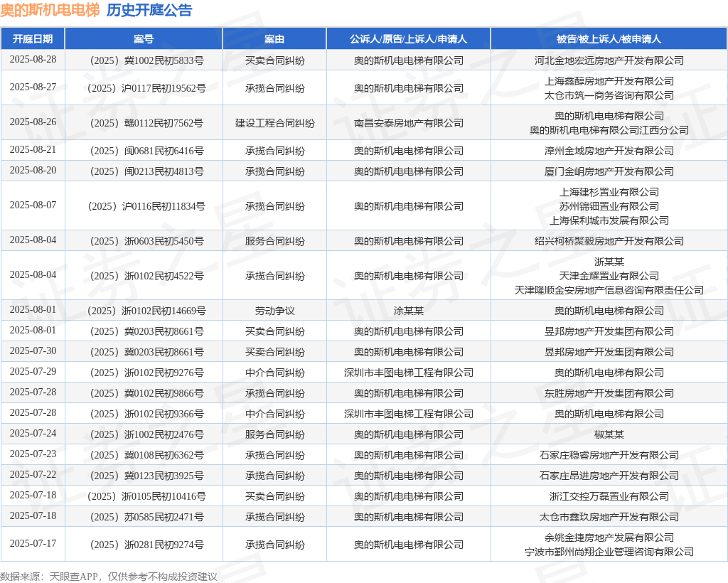The width and height of the screenshot is (728, 583).
Task: Click defendant 奥的斯机电电梯有限公司江西分公司
Action: point(609,130)
